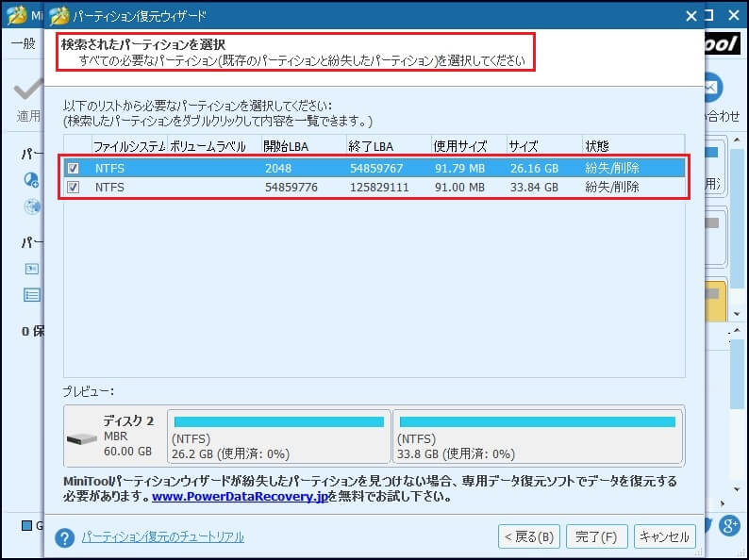Open the www.PowerDataRecovery.jp link
This screenshot has height=560, width=749.
[x=240, y=497]
